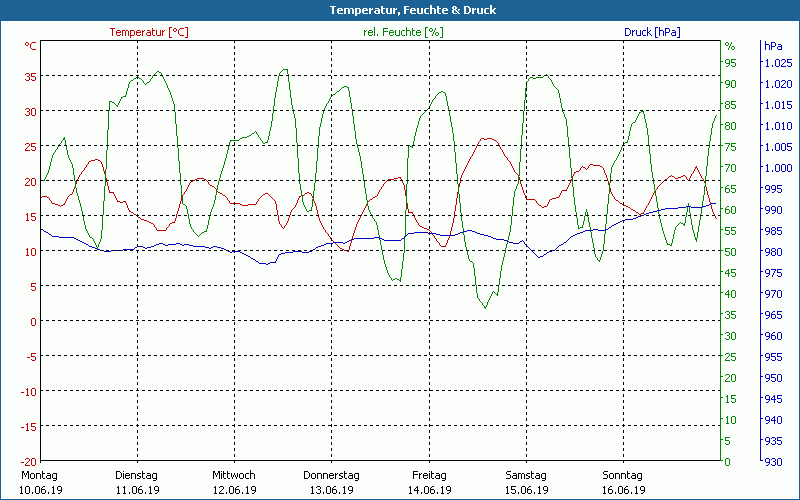Click the date '15.06.19'

point(527,490)
